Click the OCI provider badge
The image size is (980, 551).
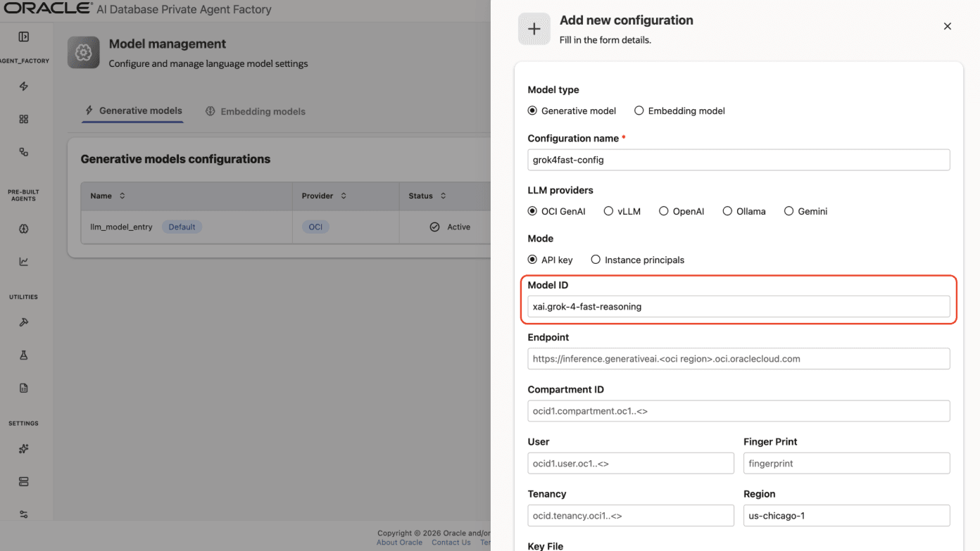315,227
